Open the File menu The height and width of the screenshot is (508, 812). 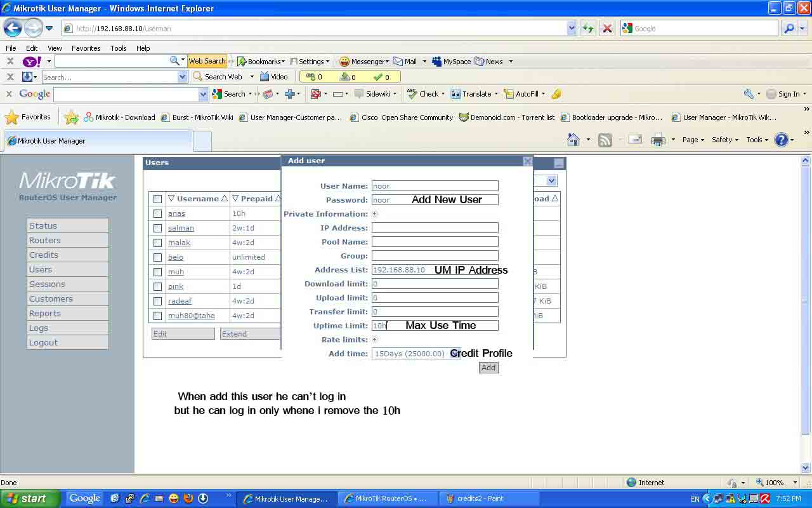[11, 48]
